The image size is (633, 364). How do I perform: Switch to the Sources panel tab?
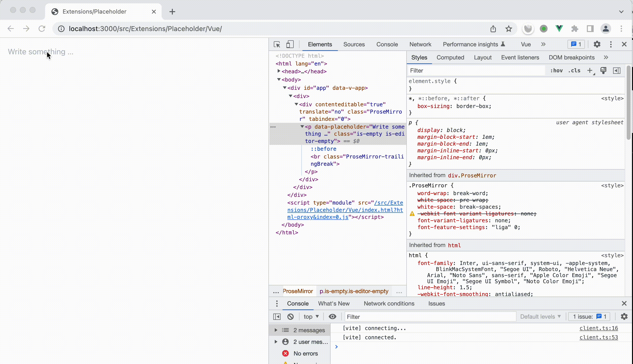[354, 44]
